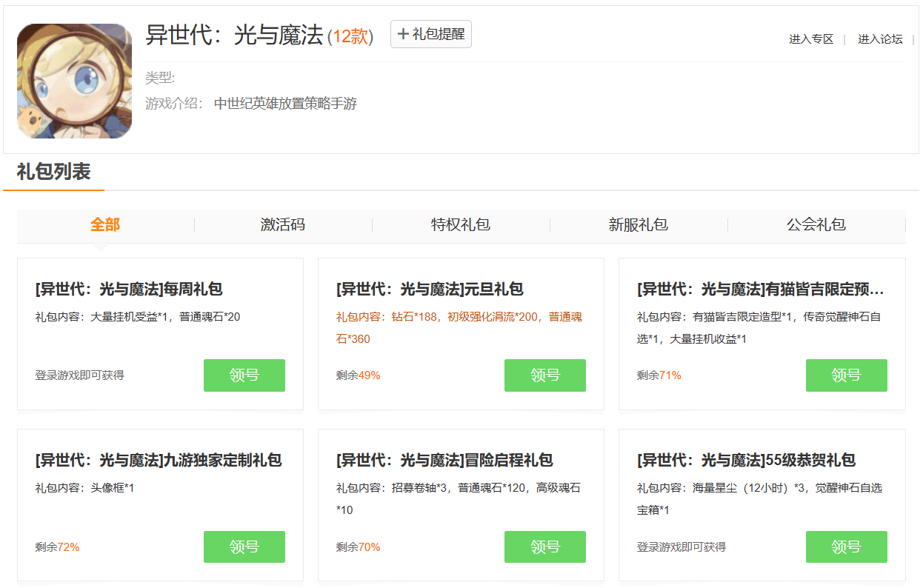Claim the 有猫皆吉限定 gift with 领号
This screenshot has width=923, height=588.
[846, 375]
